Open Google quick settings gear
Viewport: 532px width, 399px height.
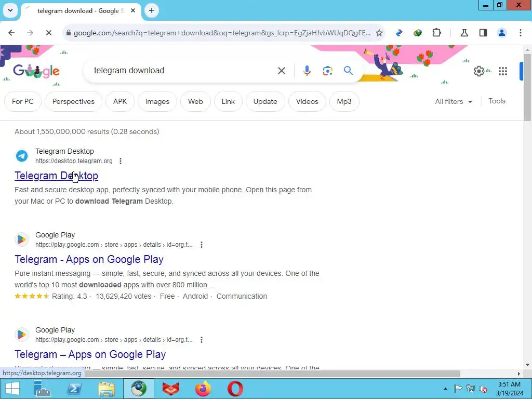tap(478, 71)
